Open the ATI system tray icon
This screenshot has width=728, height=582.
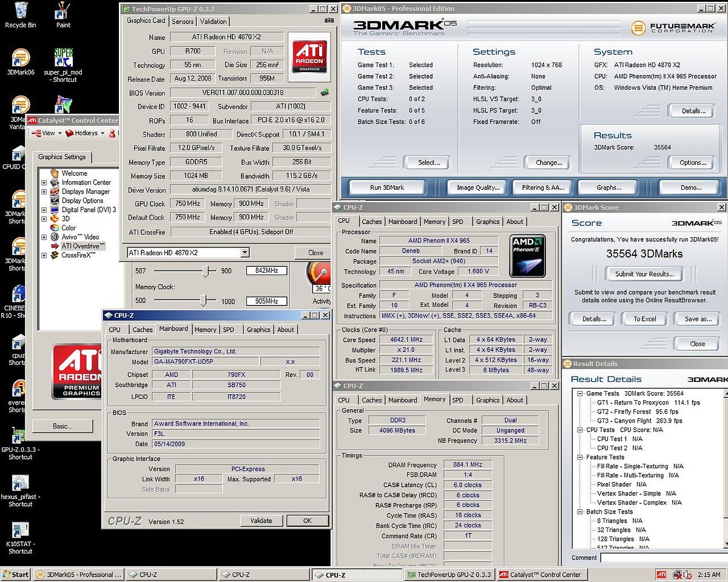tap(662, 575)
